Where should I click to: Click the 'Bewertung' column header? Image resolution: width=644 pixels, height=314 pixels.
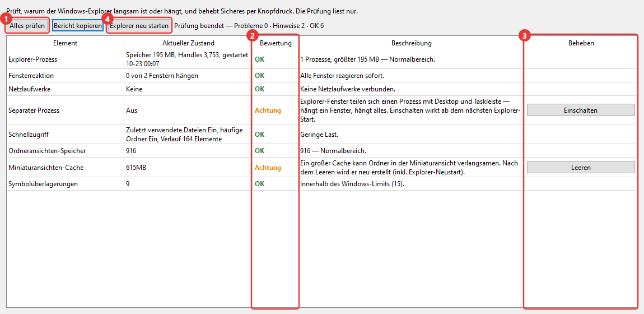pyautogui.click(x=276, y=43)
